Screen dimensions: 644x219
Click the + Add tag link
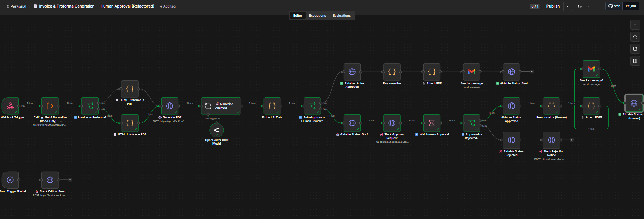pyautogui.click(x=168, y=6)
